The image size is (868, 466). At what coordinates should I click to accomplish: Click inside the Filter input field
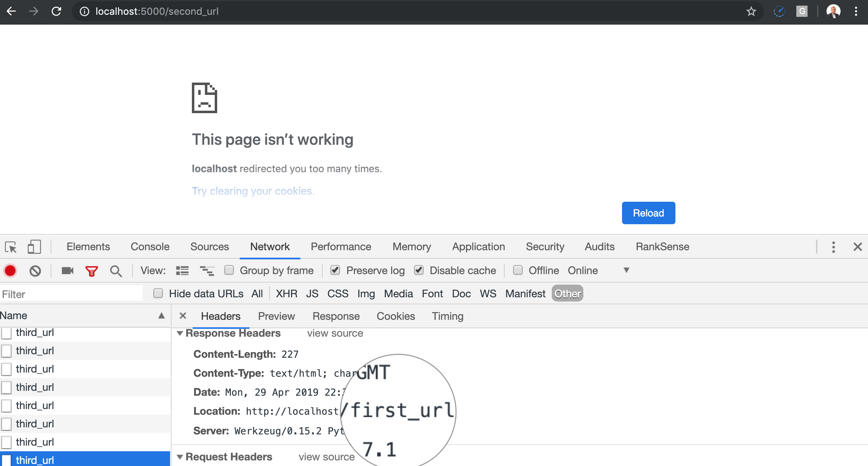[x=70, y=294]
